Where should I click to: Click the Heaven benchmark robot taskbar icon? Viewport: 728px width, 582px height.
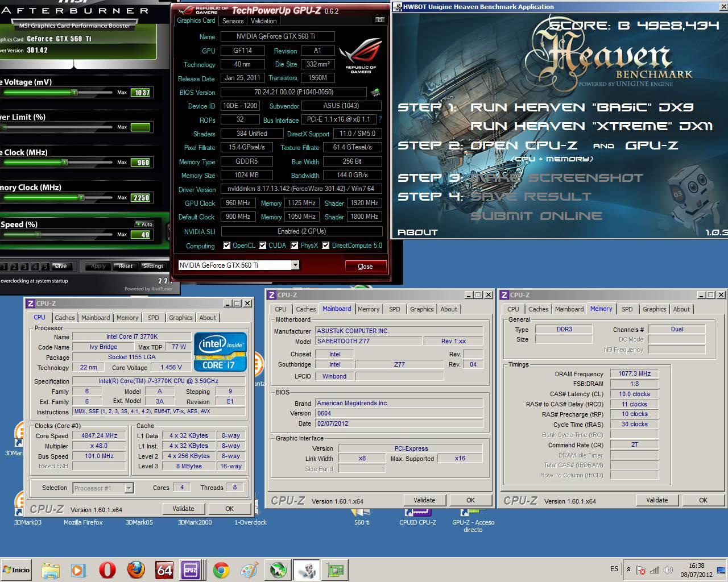tap(307, 570)
